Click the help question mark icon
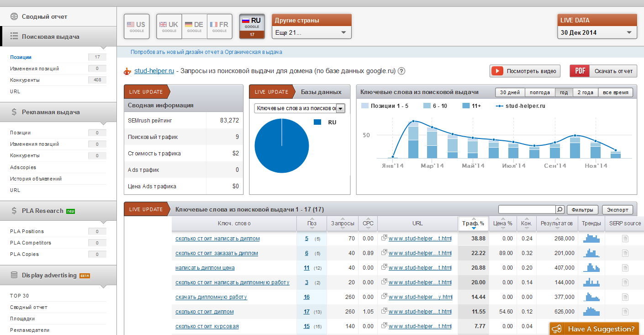 click(x=401, y=71)
